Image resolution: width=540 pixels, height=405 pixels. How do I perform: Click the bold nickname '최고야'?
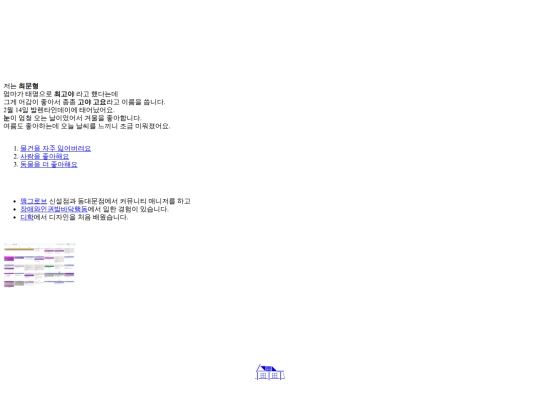coord(64,94)
